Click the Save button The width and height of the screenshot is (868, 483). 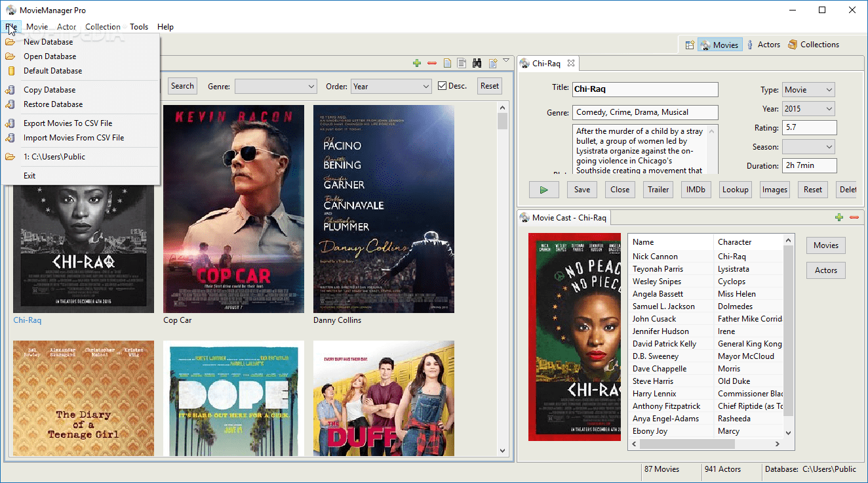pos(582,190)
